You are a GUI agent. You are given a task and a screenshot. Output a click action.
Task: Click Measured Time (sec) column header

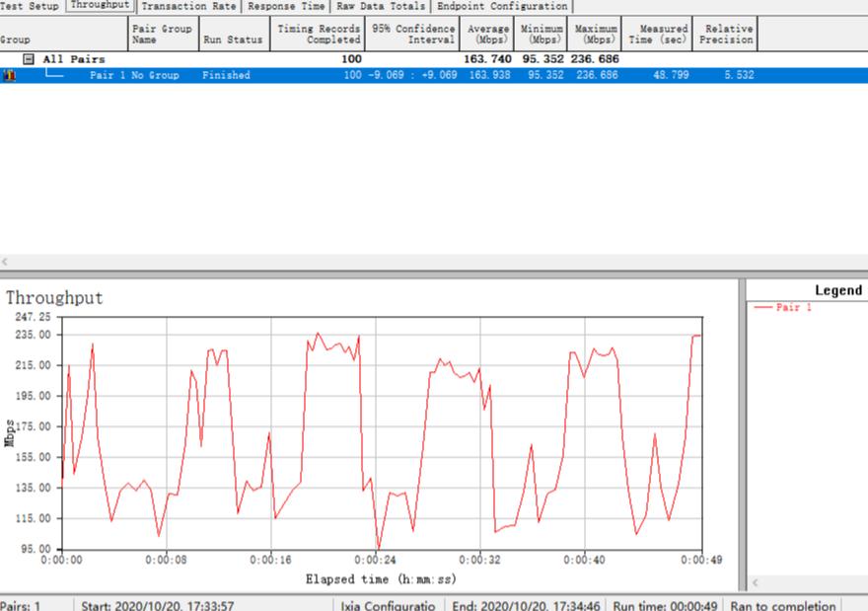657,34
